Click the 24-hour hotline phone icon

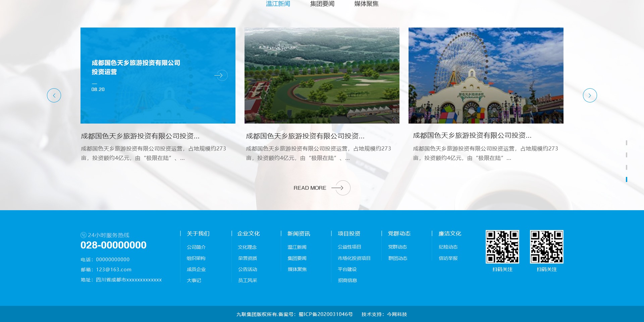pos(84,235)
